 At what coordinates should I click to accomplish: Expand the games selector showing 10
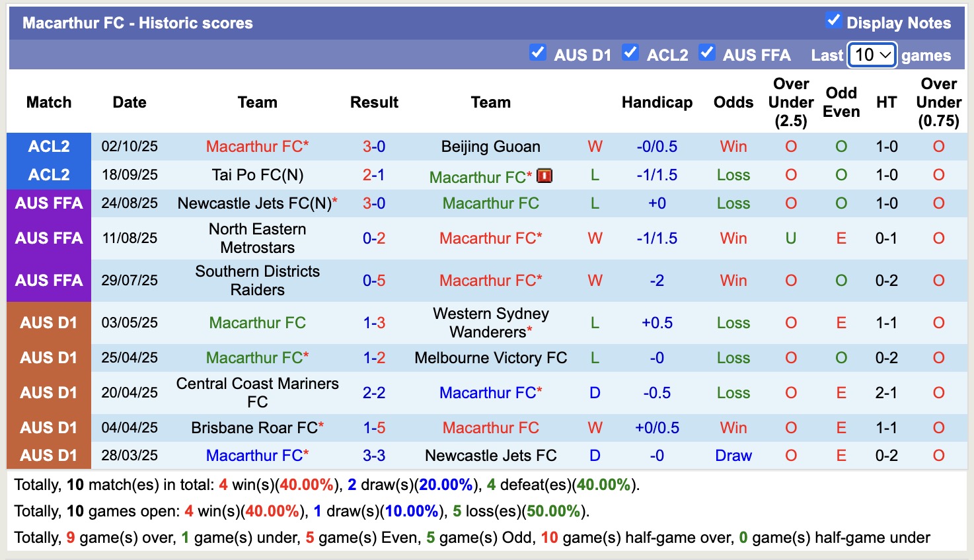(x=871, y=55)
